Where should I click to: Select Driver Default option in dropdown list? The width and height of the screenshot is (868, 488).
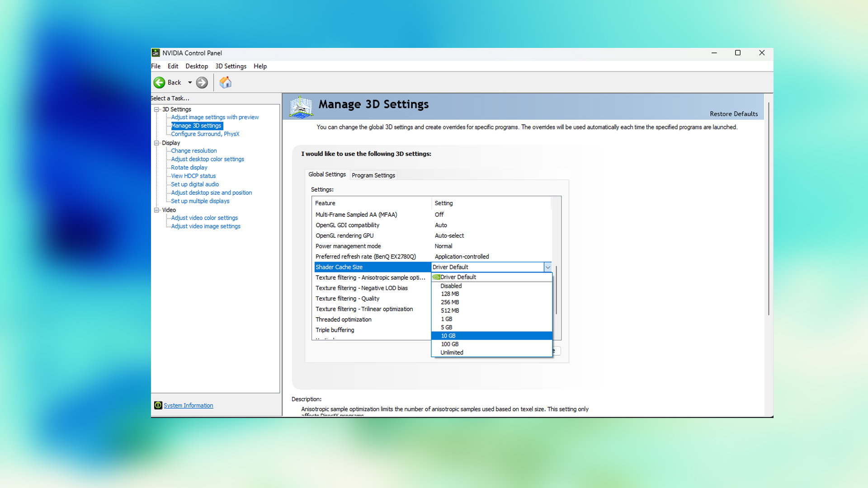click(492, 277)
